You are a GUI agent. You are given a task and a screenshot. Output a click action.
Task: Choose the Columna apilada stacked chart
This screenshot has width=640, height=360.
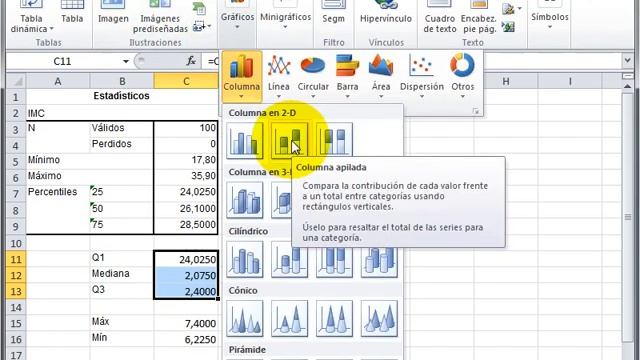[289, 141]
